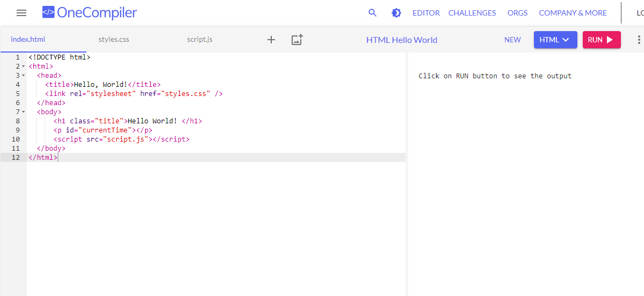The image size is (644, 296).
Task: Click line number 12 in the gutter
Action: 16,157
